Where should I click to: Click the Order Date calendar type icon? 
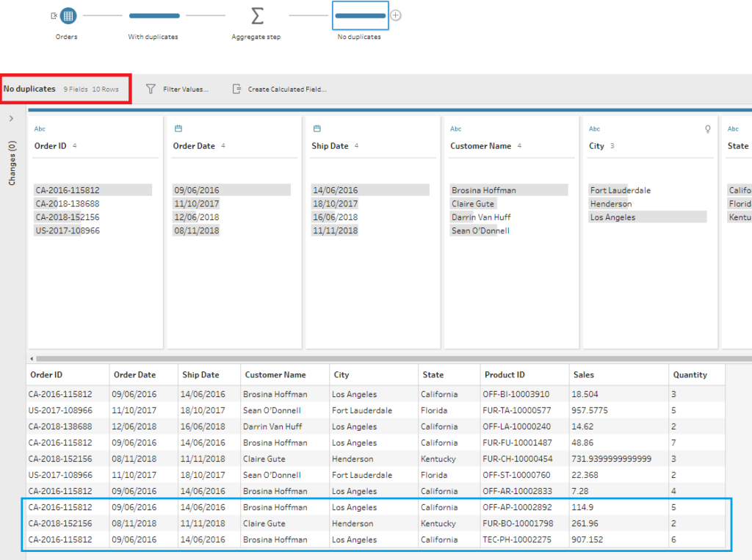[x=178, y=128]
